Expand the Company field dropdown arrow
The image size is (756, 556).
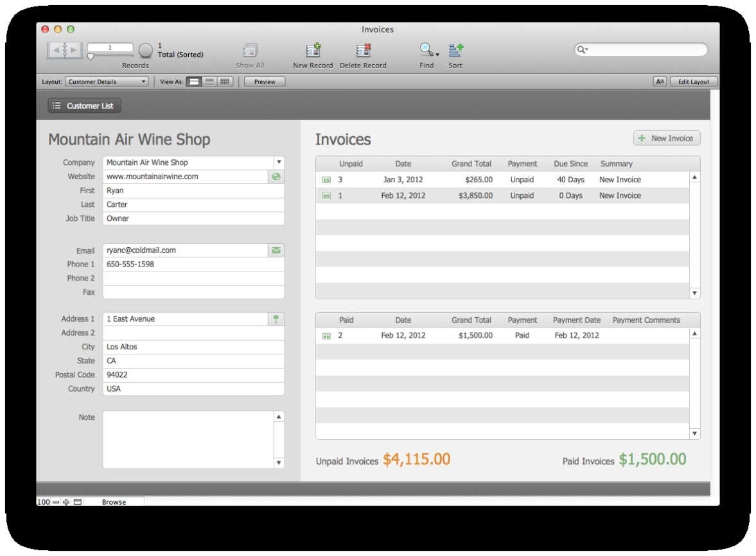279,162
